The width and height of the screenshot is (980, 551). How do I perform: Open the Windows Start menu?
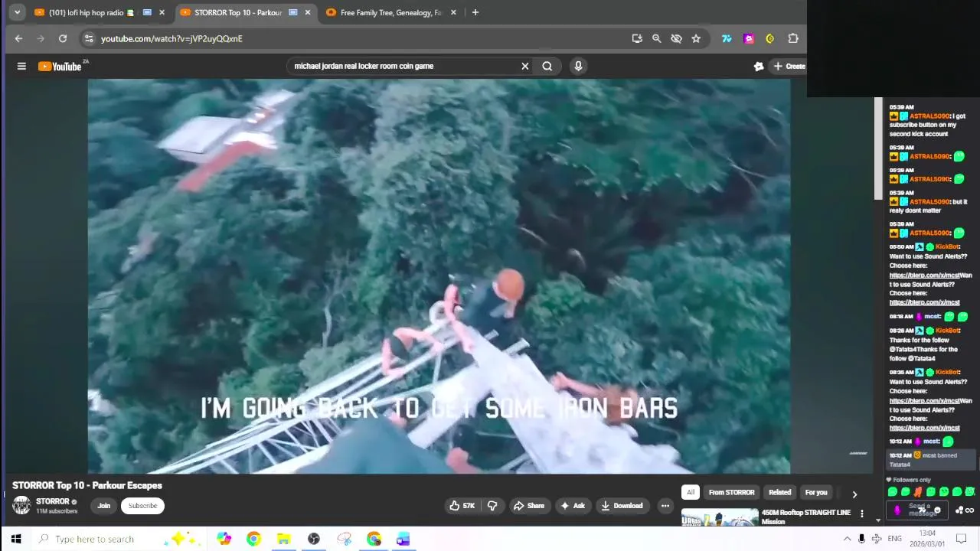[16, 539]
